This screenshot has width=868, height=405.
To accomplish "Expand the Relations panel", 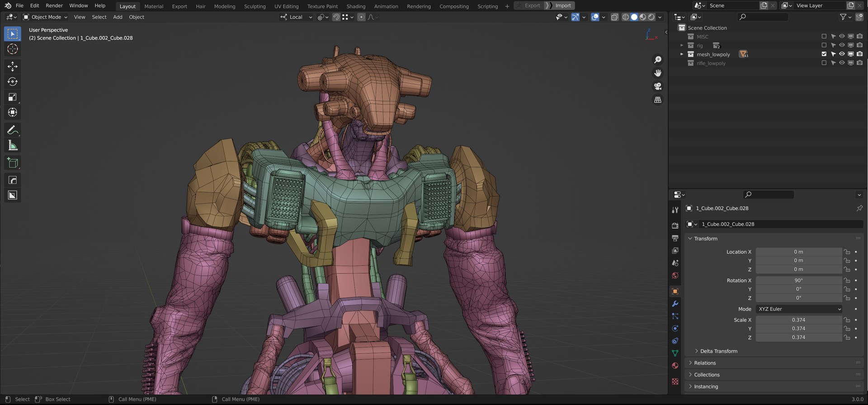I will [690, 363].
